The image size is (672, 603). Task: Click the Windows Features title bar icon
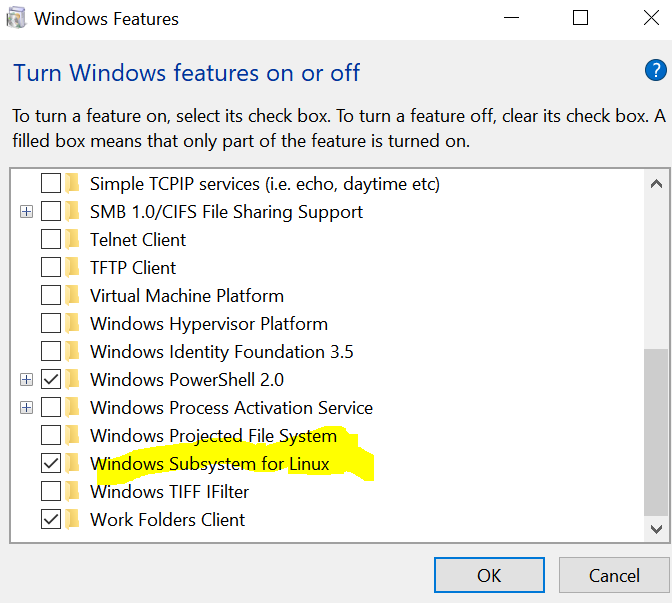[16, 18]
